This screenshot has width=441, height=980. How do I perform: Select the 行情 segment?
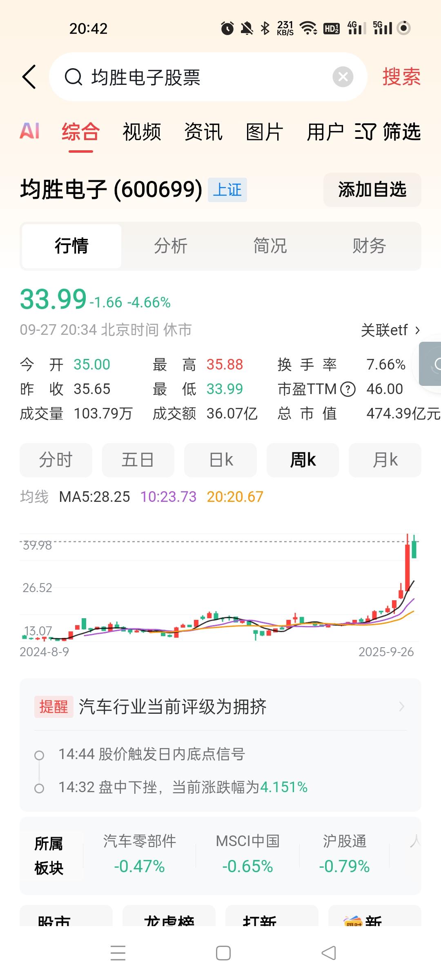[x=71, y=246]
